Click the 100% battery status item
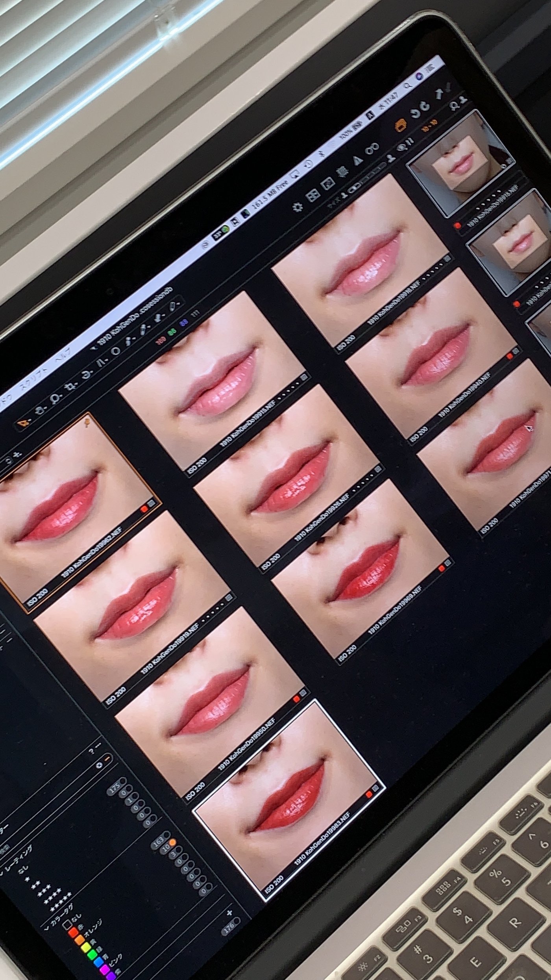Viewport: 551px width, 980px height. 351,131
